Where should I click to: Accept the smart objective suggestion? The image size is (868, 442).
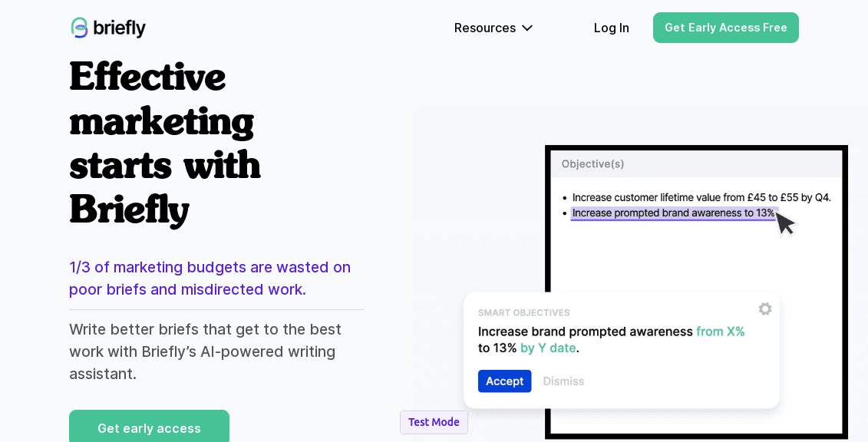tap(504, 381)
